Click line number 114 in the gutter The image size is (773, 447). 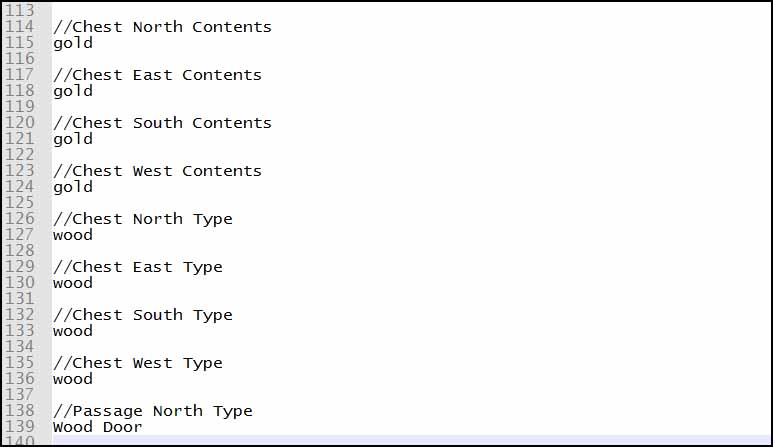[x=19, y=27]
